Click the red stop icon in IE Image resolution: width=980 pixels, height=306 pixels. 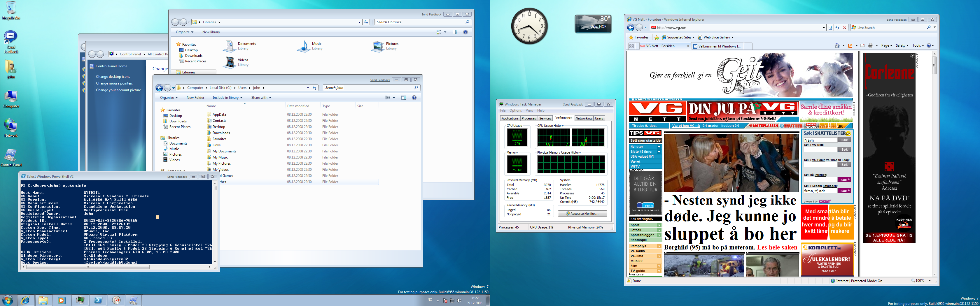click(845, 27)
